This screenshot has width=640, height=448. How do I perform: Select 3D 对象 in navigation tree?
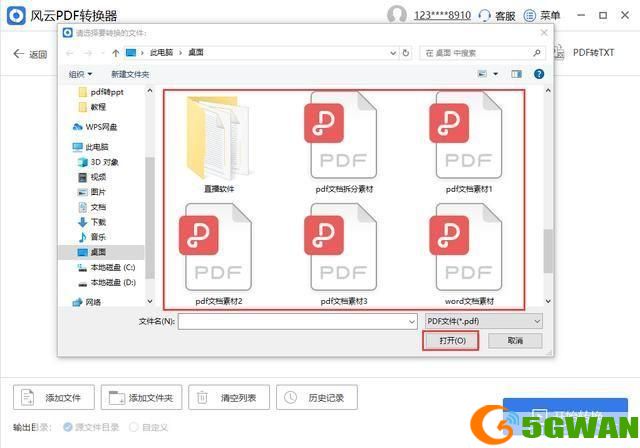tap(98, 162)
